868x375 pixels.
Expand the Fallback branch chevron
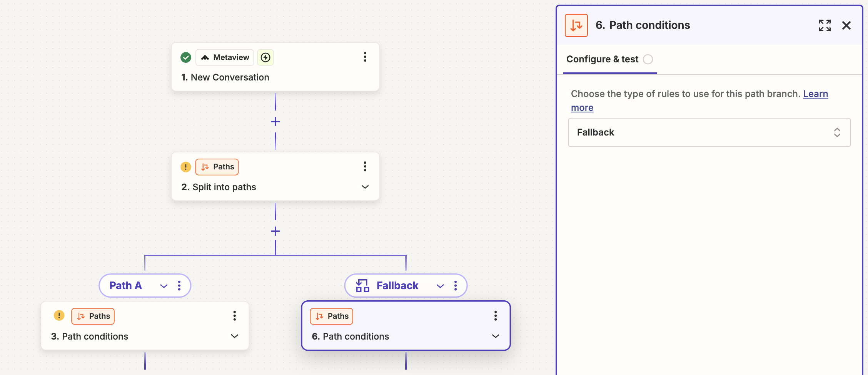440,286
